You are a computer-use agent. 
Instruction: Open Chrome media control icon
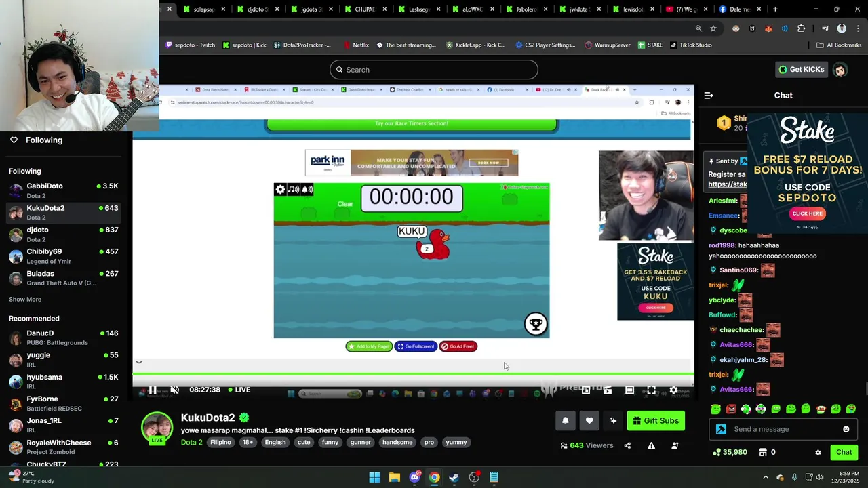point(825,28)
